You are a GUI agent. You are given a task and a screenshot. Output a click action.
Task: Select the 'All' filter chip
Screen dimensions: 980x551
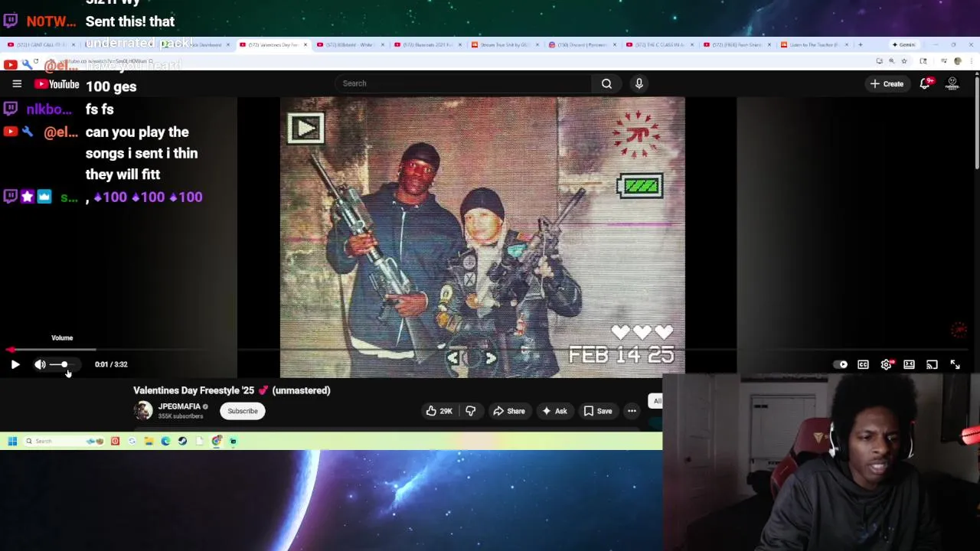(656, 401)
